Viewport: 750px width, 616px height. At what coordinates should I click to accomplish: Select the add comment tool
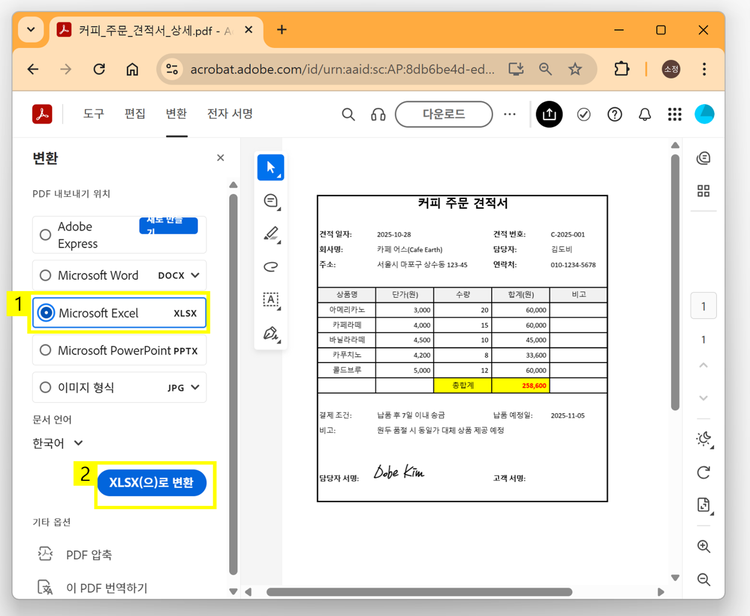pyautogui.click(x=271, y=201)
